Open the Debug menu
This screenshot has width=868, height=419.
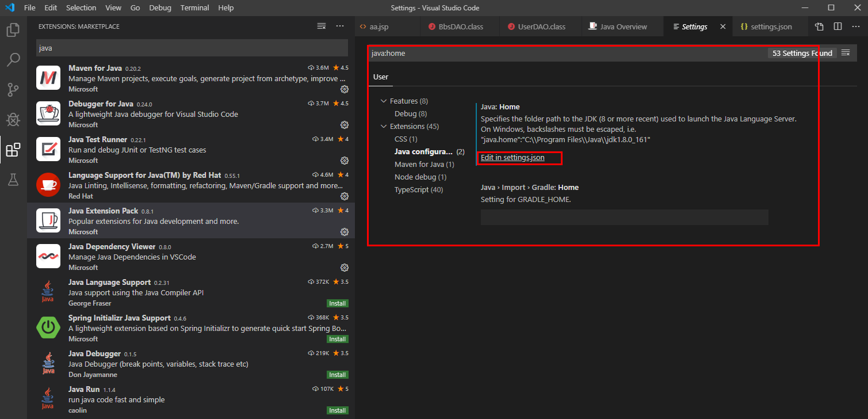160,7
